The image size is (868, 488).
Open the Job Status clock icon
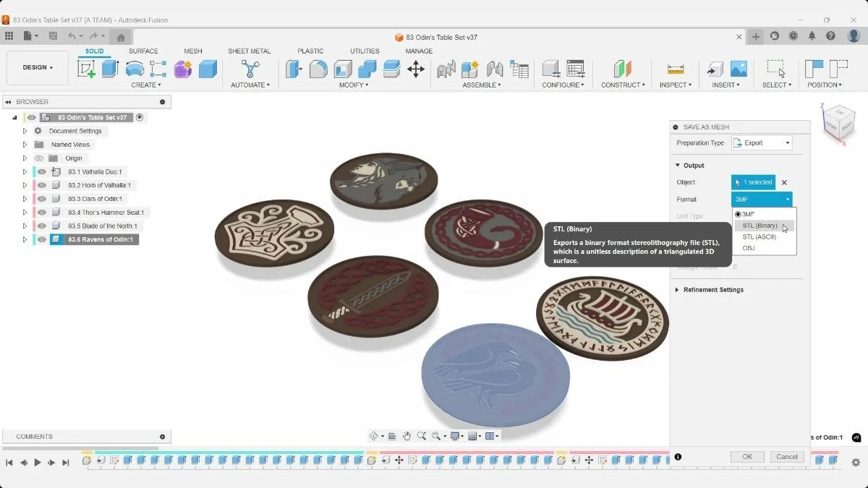[793, 36]
